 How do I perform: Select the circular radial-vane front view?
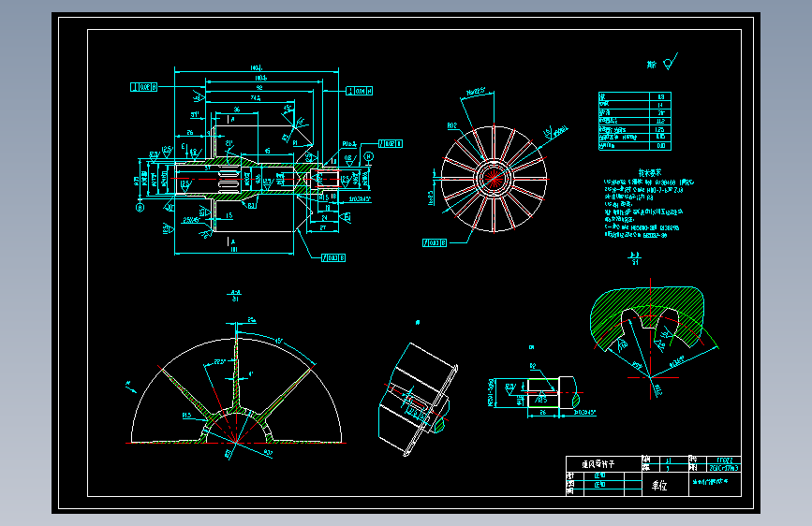[494, 178]
